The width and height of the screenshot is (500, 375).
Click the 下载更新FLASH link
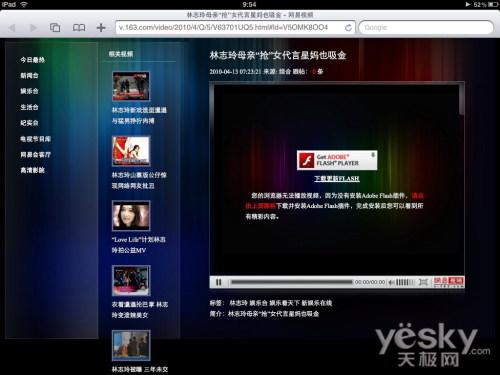click(x=337, y=178)
